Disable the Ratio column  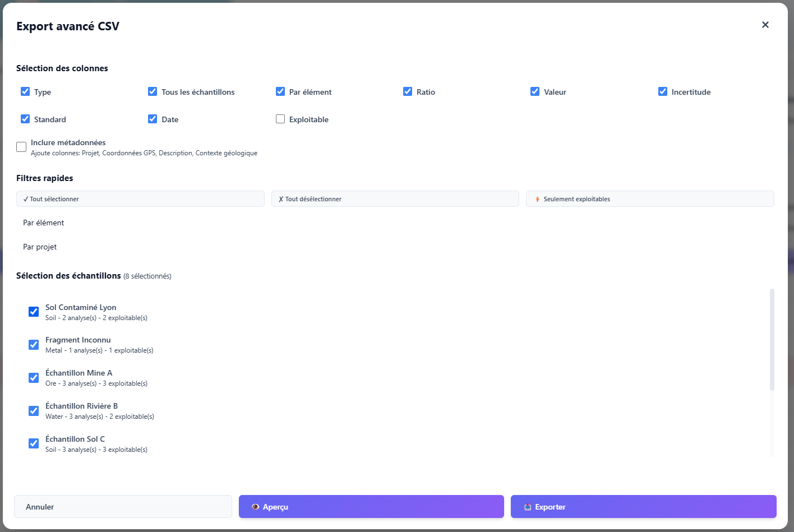(408, 91)
